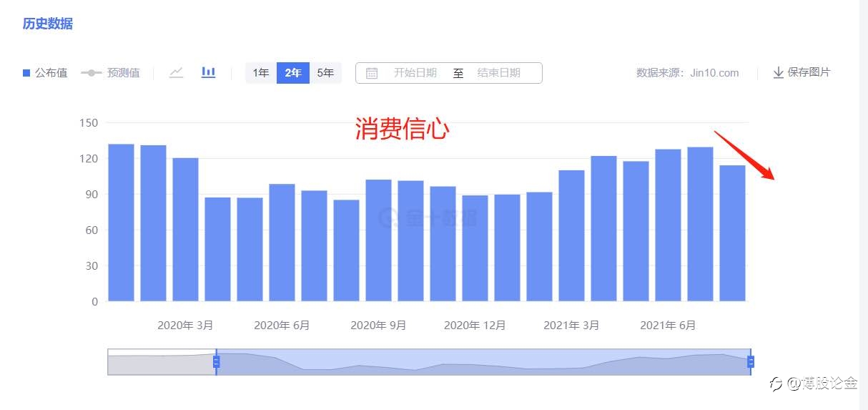Click the bar above 2020年 9月 label

(x=378, y=240)
